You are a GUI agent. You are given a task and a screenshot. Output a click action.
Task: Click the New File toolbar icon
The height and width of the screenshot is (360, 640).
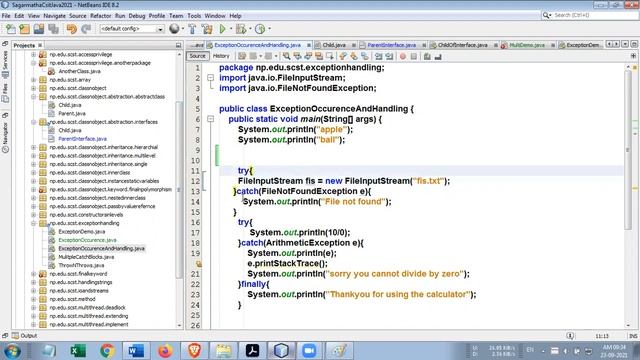tap(11, 29)
